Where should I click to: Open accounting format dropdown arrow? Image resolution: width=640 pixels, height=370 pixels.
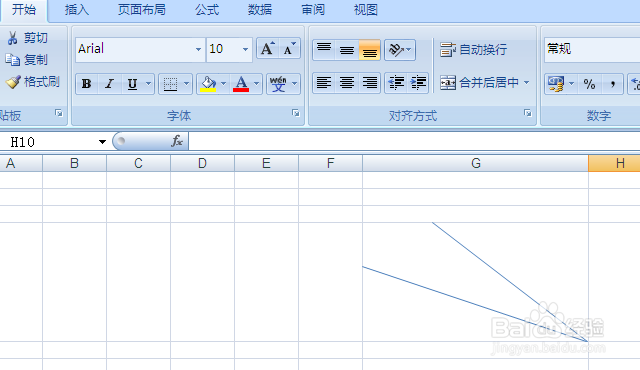click(571, 84)
